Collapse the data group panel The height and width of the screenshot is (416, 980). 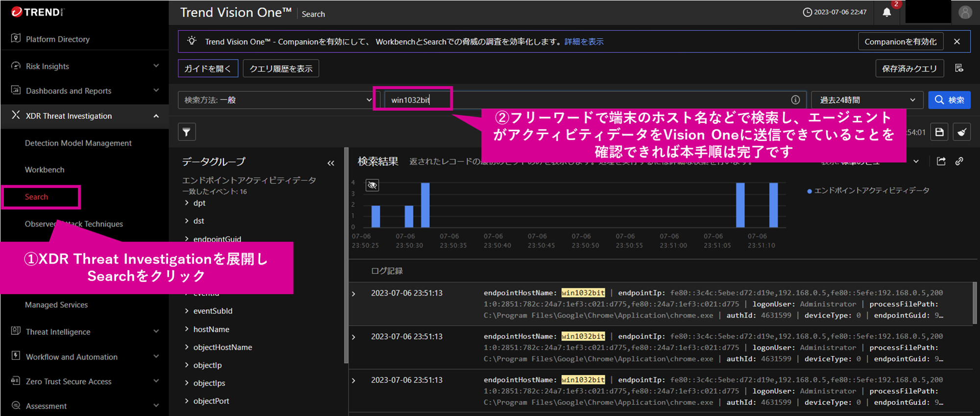point(331,163)
